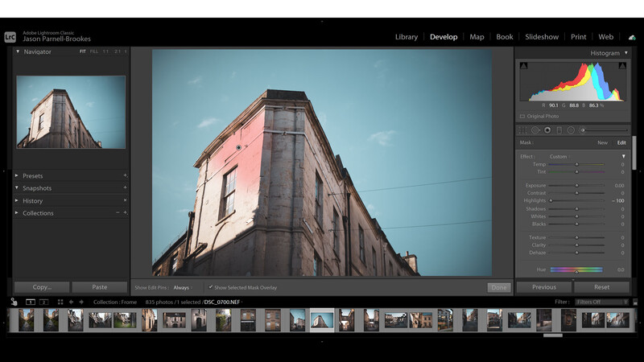Switch mask mode to New
Image resolution: width=644 pixels, height=362 pixels.
point(602,143)
